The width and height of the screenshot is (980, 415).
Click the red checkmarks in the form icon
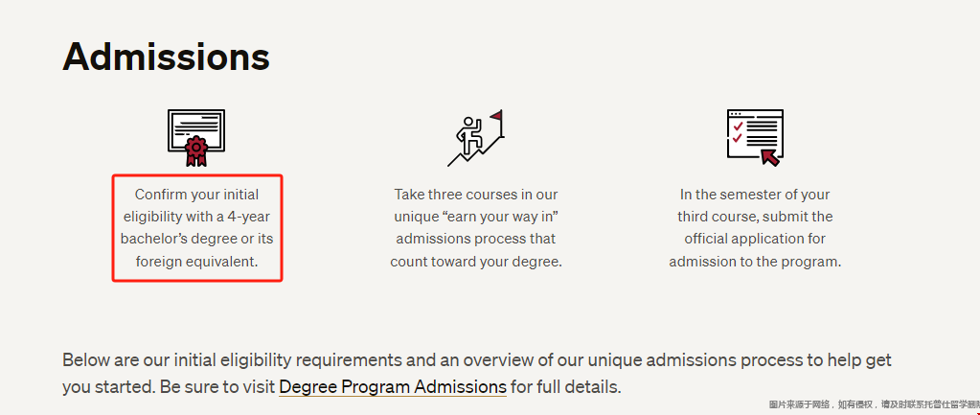[x=738, y=132]
